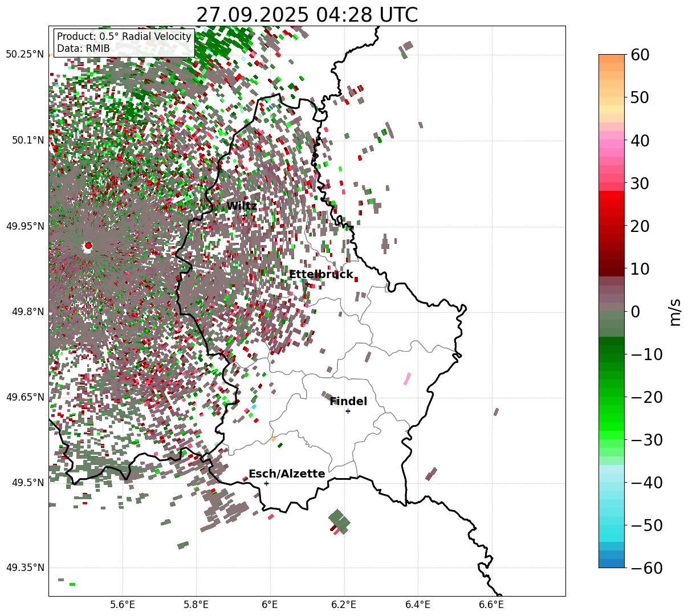Screen dimensions: 688x616
Task: Click the colorbar −10 tick value
Action: (x=646, y=354)
